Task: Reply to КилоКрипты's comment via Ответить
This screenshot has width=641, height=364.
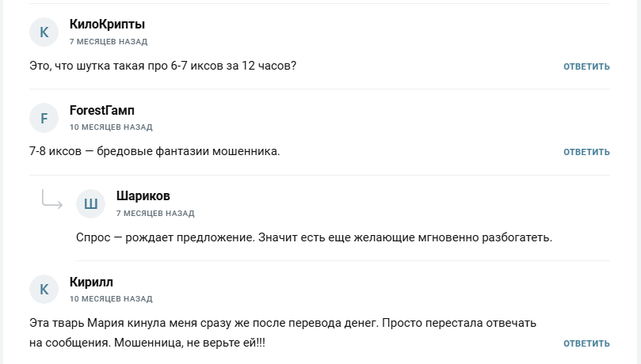Action: [x=586, y=66]
